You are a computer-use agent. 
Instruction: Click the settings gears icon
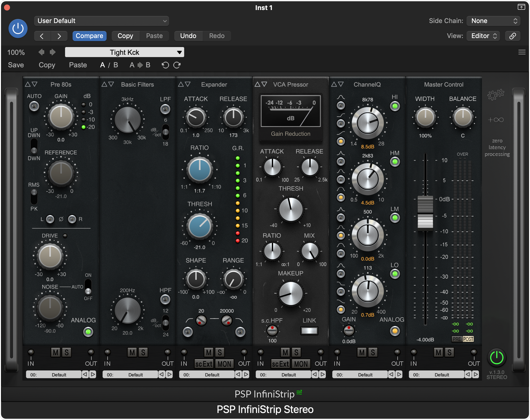click(495, 95)
